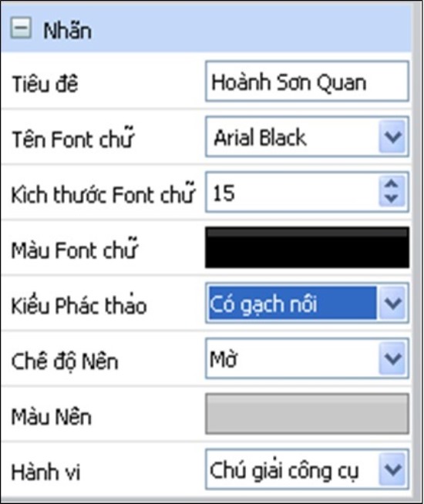Open the Tên Font chữ dropdown arrow
The width and height of the screenshot is (424, 504).
(x=392, y=137)
